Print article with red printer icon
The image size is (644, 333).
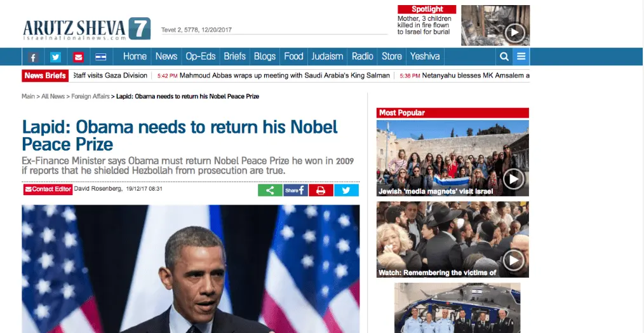pos(321,191)
